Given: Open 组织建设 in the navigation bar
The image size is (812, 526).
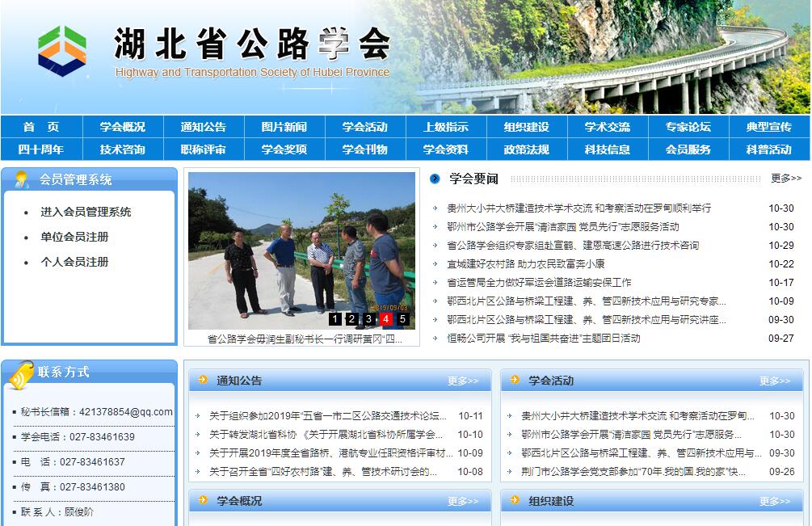Looking at the screenshot, I should click(x=527, y=127).
